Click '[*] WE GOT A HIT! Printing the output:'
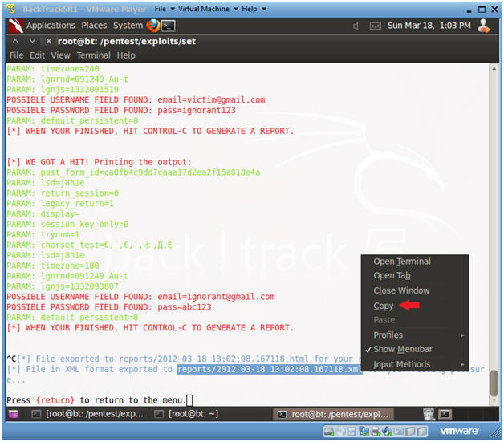This screenshot has width=504, height=442. point(99,162)
